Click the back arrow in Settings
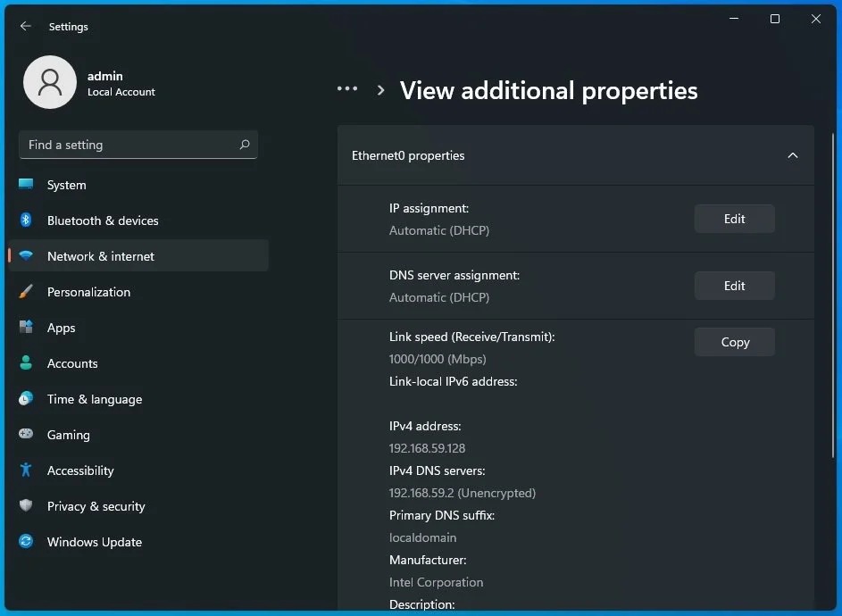Viewport: 842px width, 616px height. click(x=25, y=26)
